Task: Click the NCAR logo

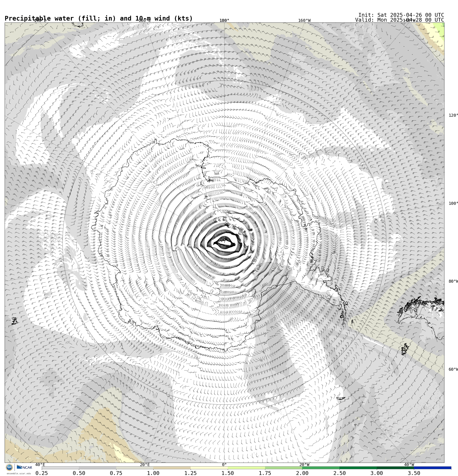Action: pyautogui.click(x=25, y=467)
